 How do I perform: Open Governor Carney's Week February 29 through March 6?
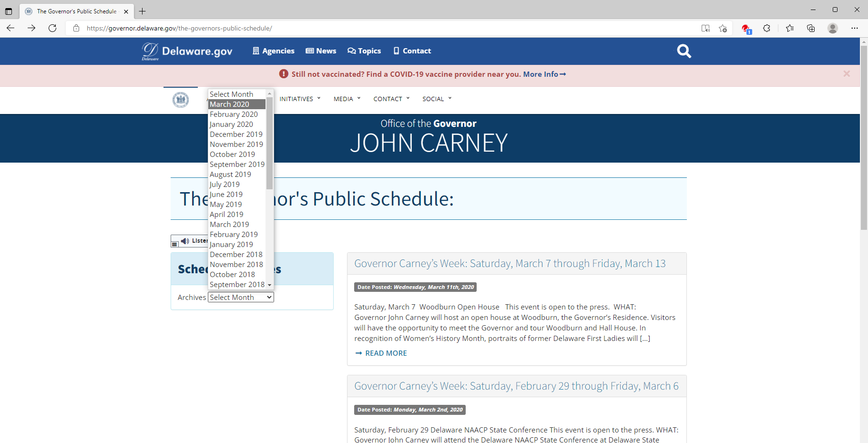click(x=516, y=386)
